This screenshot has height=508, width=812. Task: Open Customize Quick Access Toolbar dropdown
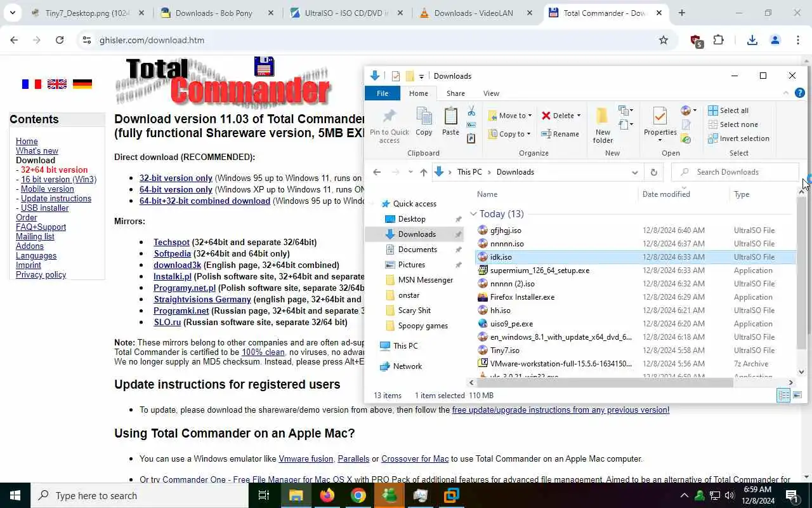tap(421, 77)
